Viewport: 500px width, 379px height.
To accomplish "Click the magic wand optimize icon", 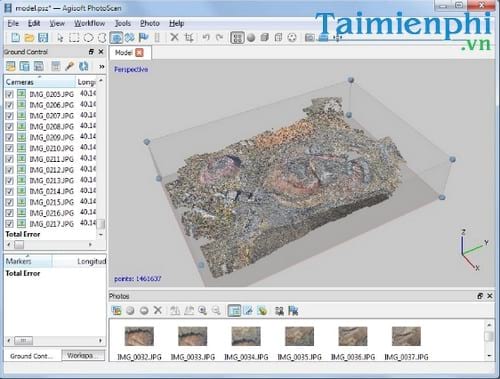I will (x=69, y=66).
